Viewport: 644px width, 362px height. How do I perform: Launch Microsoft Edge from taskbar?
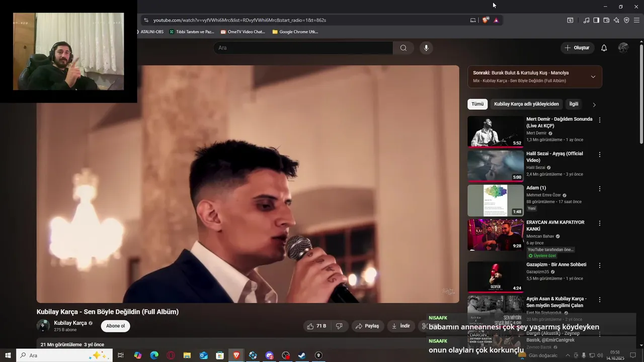point(154,355)
